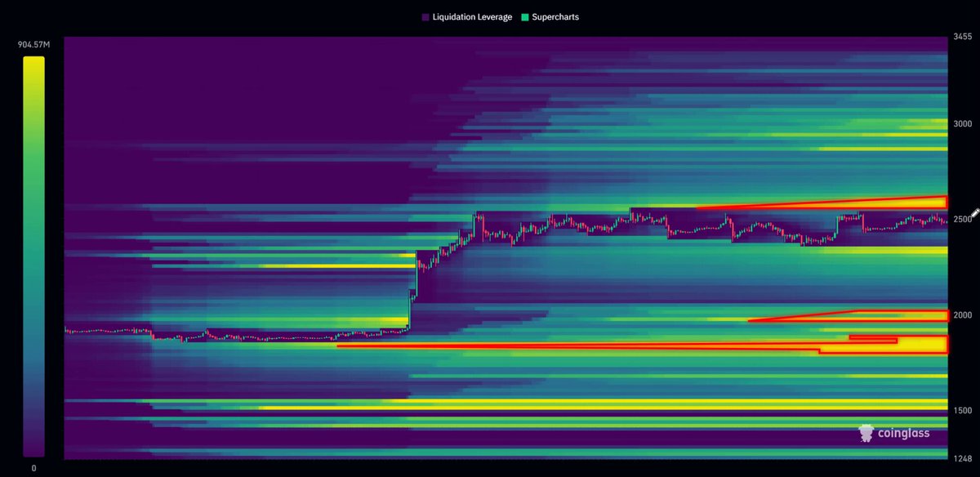Toggle the Liquidation Leverage legend series

[466, 16]
